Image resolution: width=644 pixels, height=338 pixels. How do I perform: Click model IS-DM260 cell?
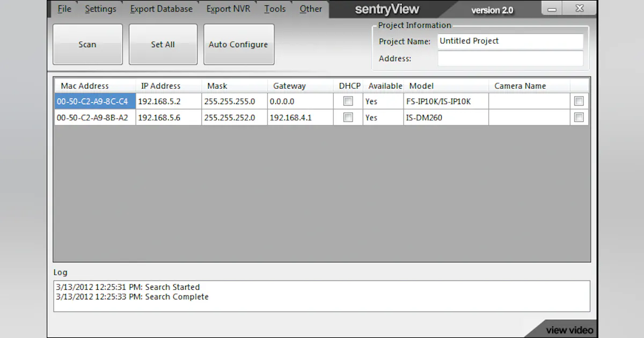click(x=446, y=117)
